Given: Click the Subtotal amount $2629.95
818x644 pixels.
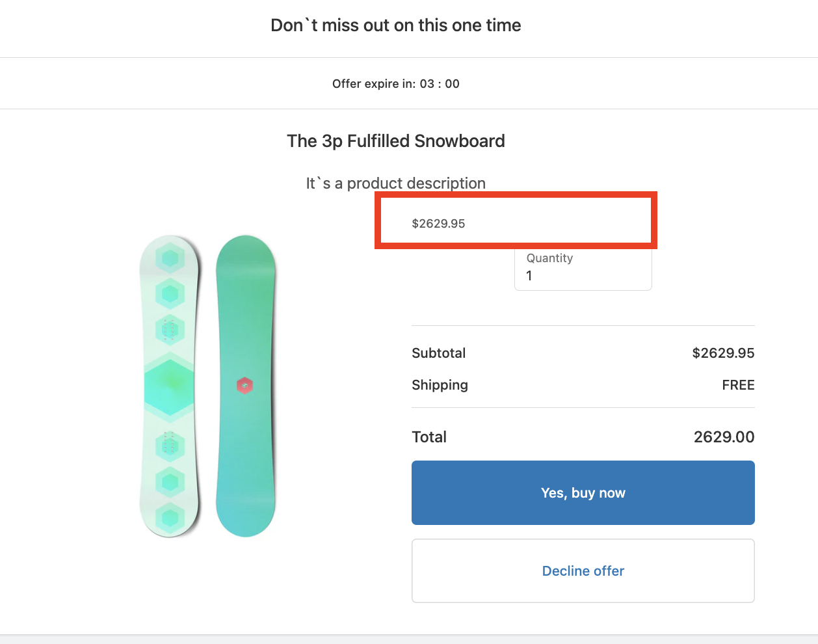Looking at the screenshot, I should tap(722, 353).
